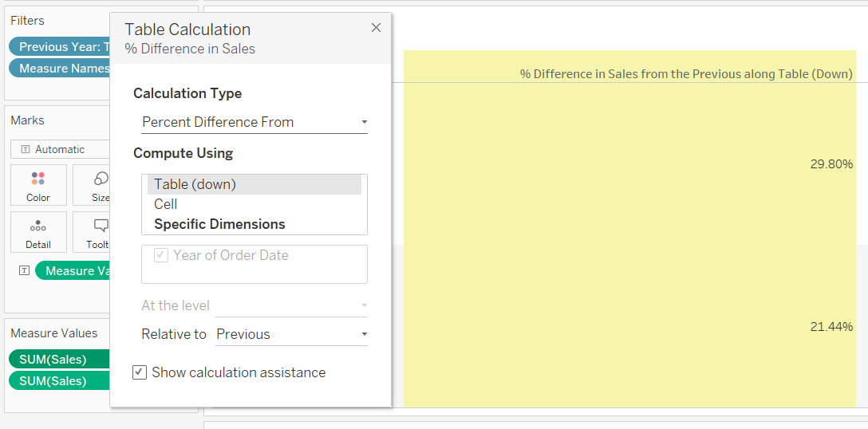Select Cell in Compute Using list
Viewport: 868px width, 429px height.
point(166,204)
